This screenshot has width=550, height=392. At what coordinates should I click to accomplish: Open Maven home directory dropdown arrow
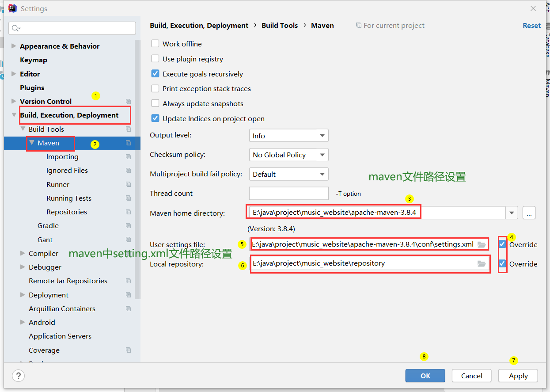(512, 213)
